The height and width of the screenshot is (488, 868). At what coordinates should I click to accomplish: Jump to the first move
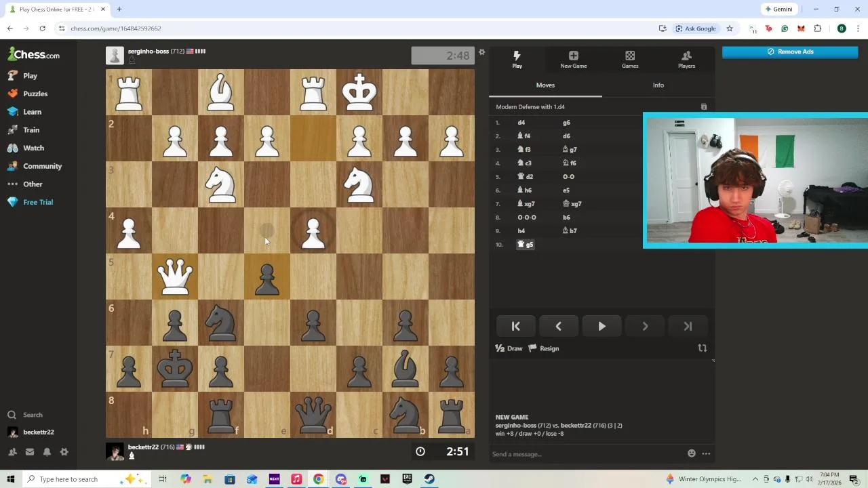tap(515, 327)
